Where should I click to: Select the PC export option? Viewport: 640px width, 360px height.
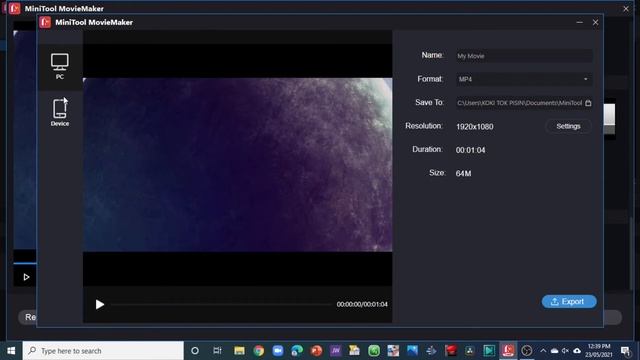(60, 66)
